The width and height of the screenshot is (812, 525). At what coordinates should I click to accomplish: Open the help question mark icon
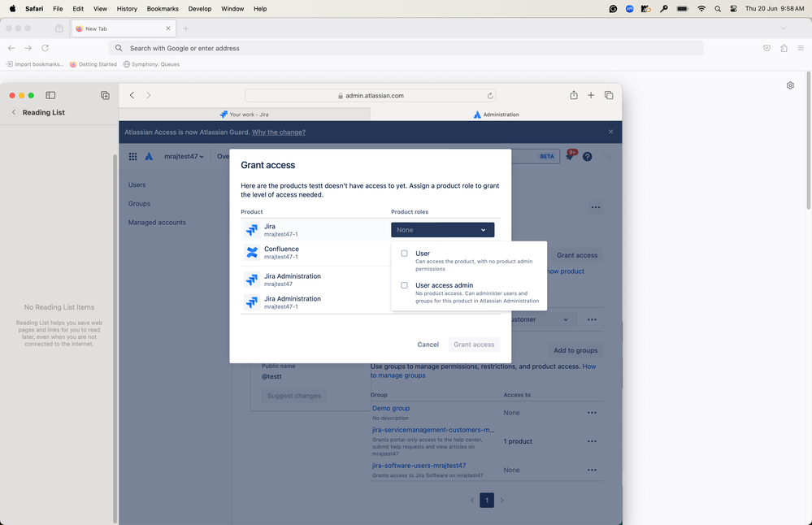pos(587,156)
